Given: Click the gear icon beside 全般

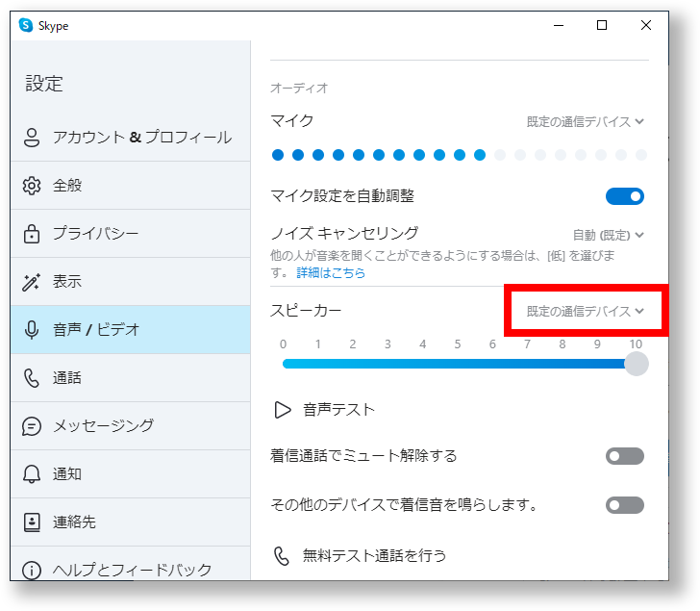Looking at the screenshot, I should point(32,186).
